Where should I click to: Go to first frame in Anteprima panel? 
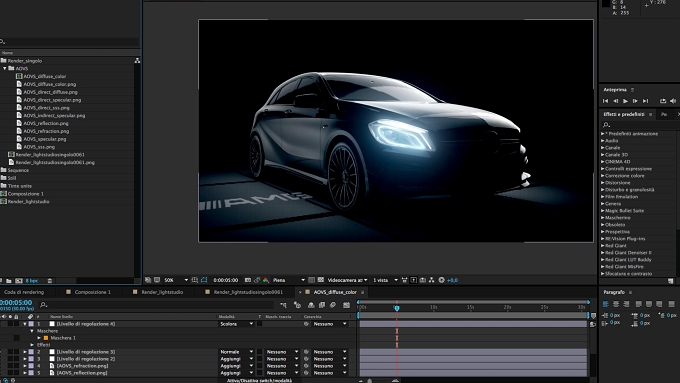click(x=605, y=101)
